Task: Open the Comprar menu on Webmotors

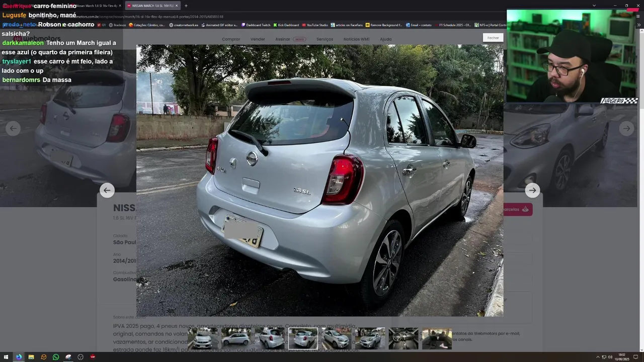Action: 231,39
